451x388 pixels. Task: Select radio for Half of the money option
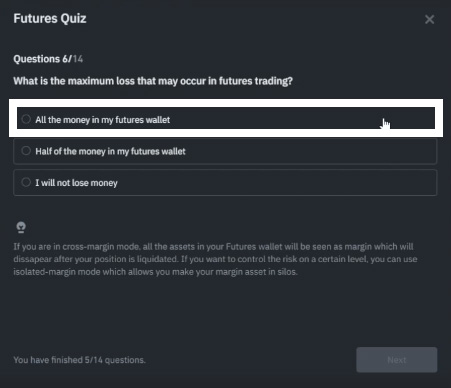26,151
